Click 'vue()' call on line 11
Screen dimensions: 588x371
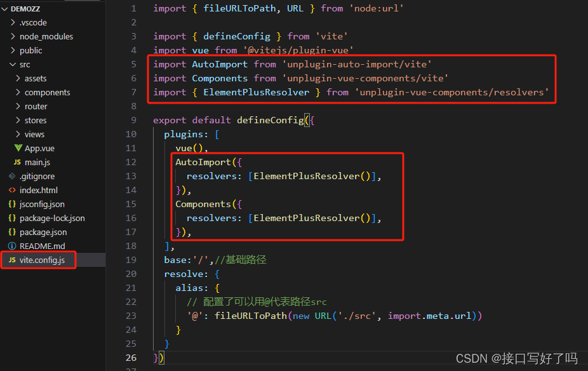189,148
